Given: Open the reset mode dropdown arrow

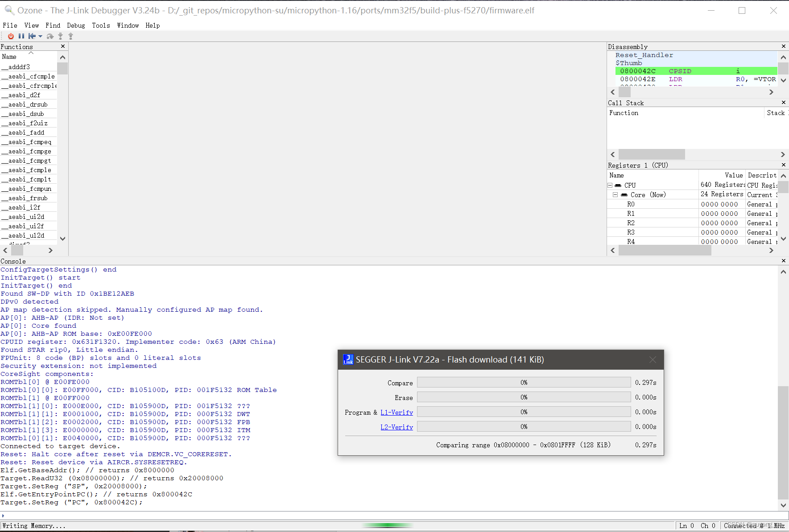Looking at the screenshot, I should (x=40, y=37).
